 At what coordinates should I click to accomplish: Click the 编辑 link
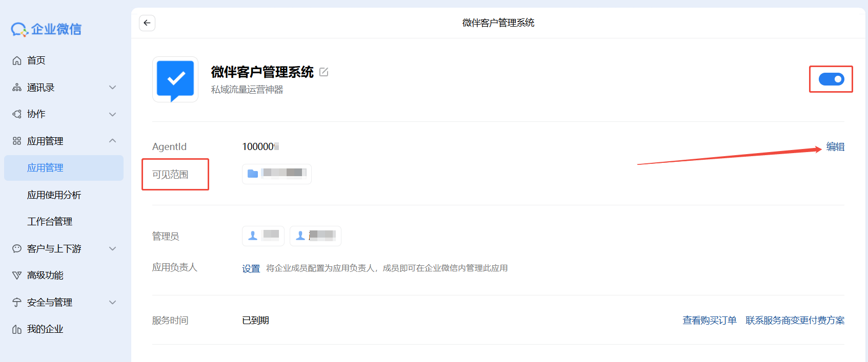(x=835, y=147)
